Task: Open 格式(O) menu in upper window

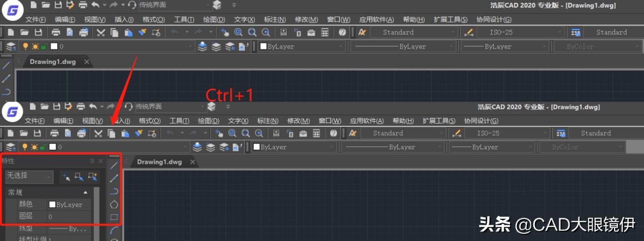Action: (x=154, y=20)
